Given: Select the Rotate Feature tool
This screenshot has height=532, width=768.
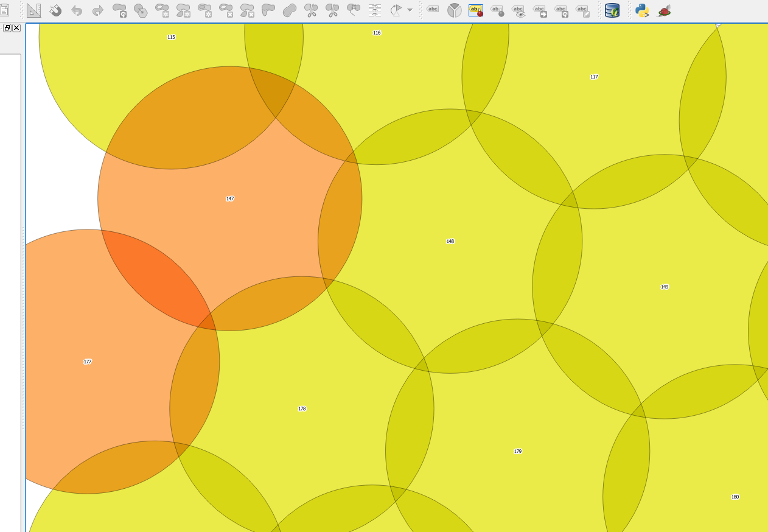Looking at the screenshot, I should [x=119, y=10].
